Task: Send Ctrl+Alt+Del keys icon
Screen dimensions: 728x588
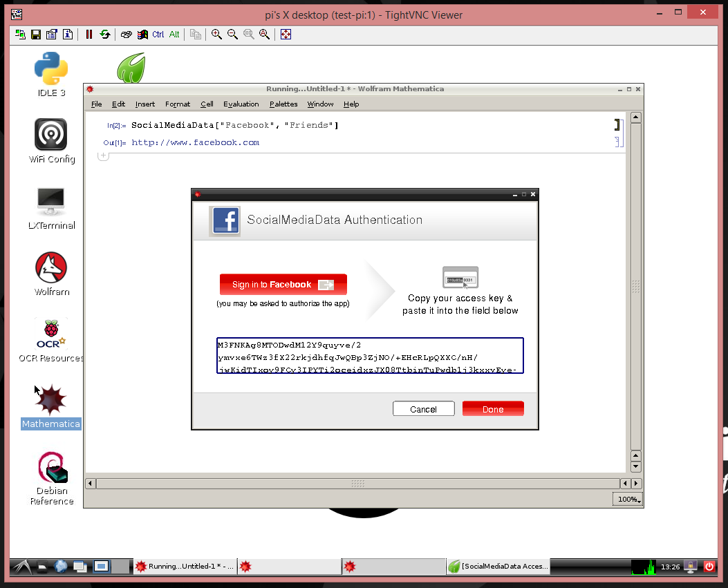Action: pos(127,35)
